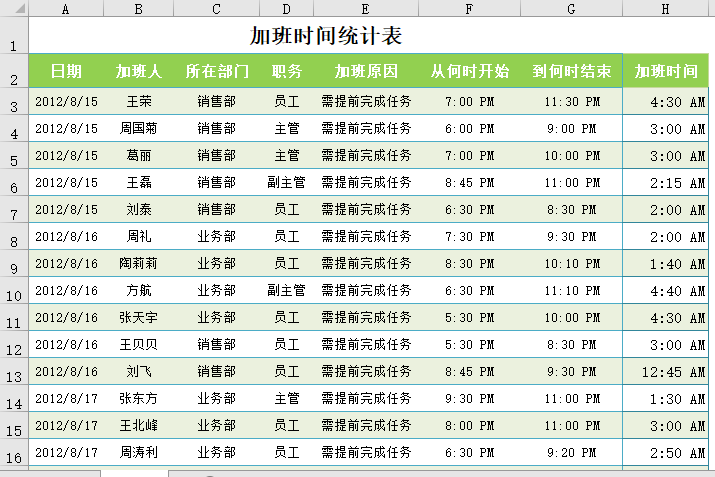Select column E header
715x477 pixels.
(366, 9)
